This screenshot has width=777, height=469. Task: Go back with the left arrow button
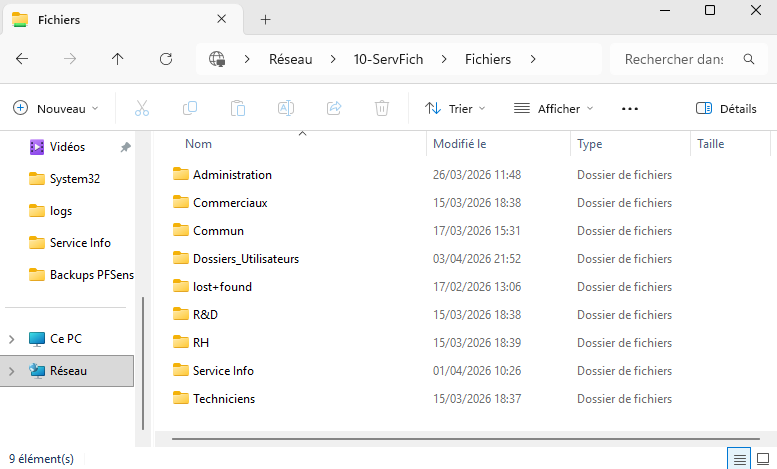point(22,59)
